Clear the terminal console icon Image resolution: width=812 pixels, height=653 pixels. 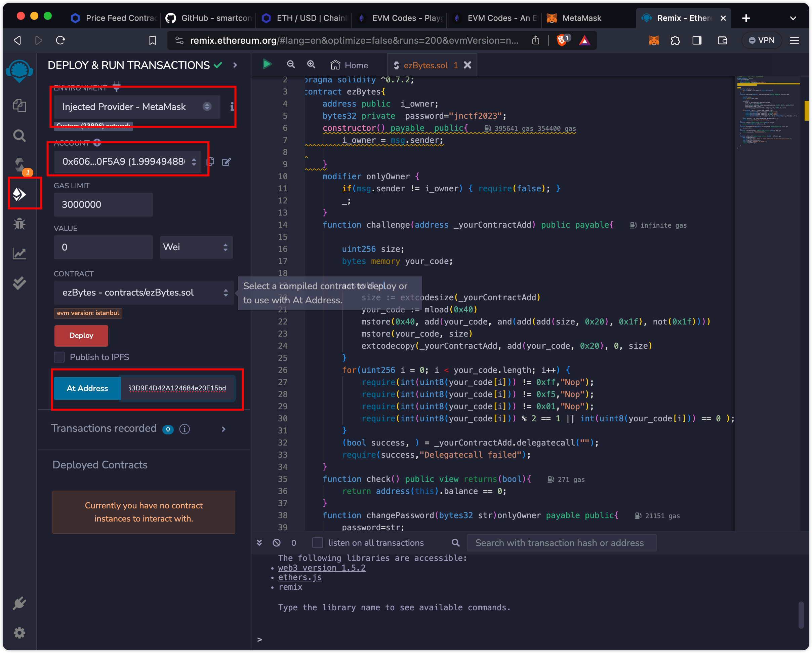[x=277, y=543]
